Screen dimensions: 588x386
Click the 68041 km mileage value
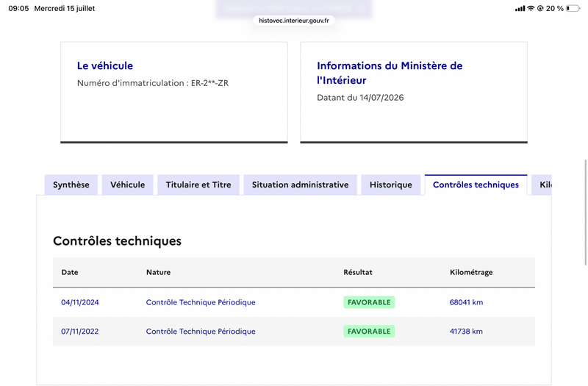pos(466,302)
